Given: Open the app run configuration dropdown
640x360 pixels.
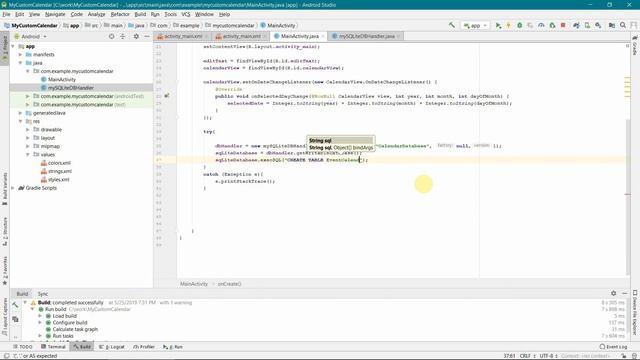Looking at the screenshot, I should tap(475, 25).
